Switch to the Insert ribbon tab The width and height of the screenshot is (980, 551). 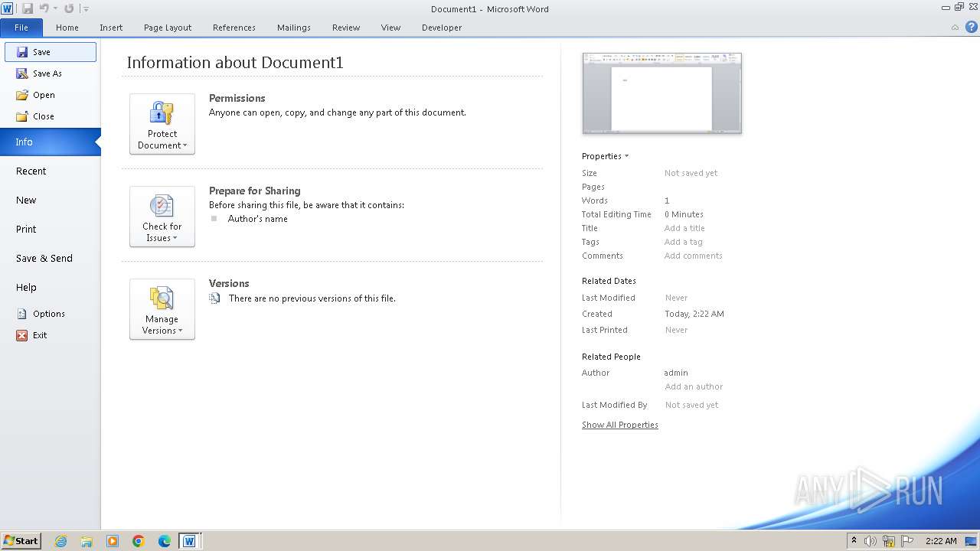pyautogui.click(x=111, y=28)
